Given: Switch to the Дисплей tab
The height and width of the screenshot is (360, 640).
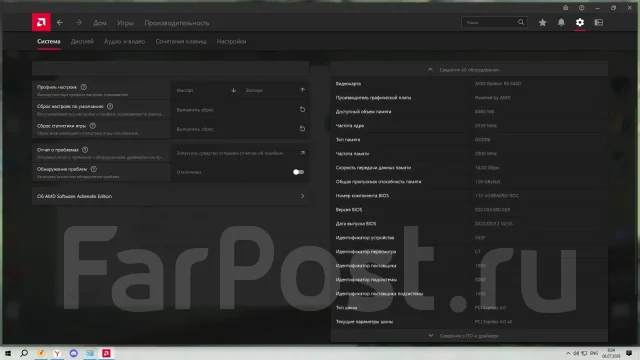Looking at the screenshot, I should pos(82,41).
